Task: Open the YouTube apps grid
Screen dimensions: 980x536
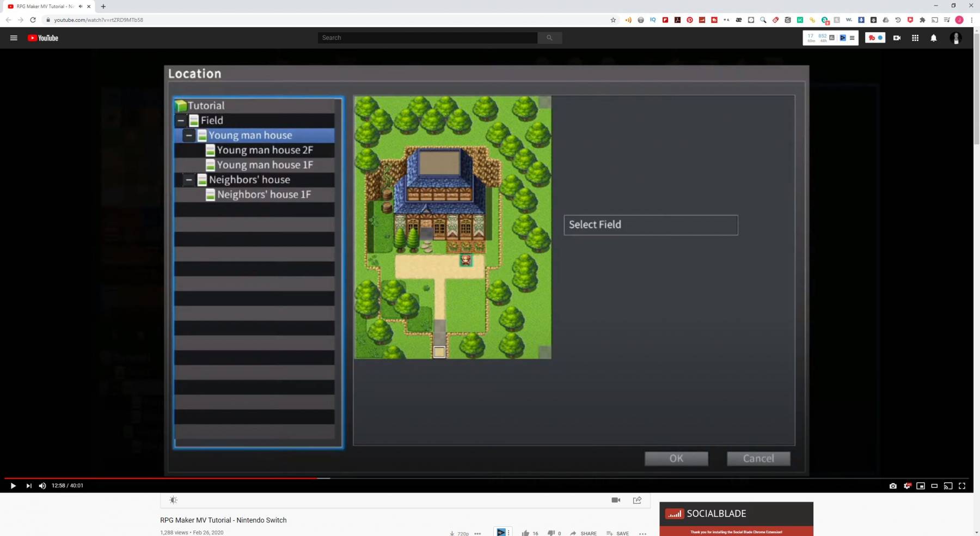Action: 915,38
